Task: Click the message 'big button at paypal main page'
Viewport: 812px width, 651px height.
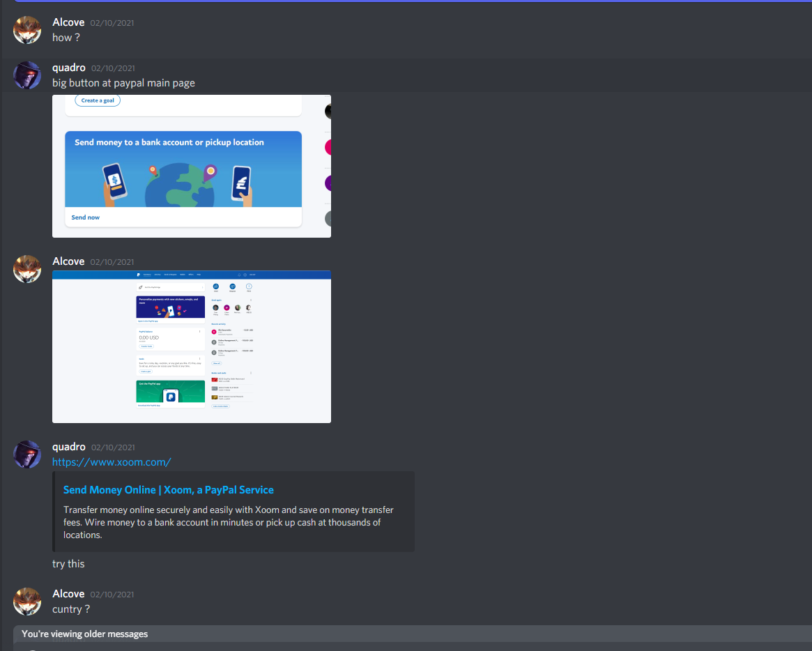Action: pos(124,83)
